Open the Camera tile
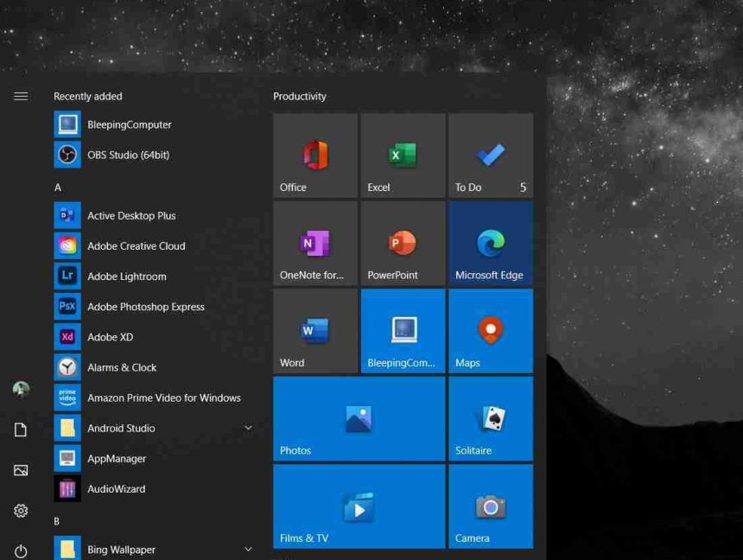The height and width of the screenshot is (560, 743). [x=491, y=506]
